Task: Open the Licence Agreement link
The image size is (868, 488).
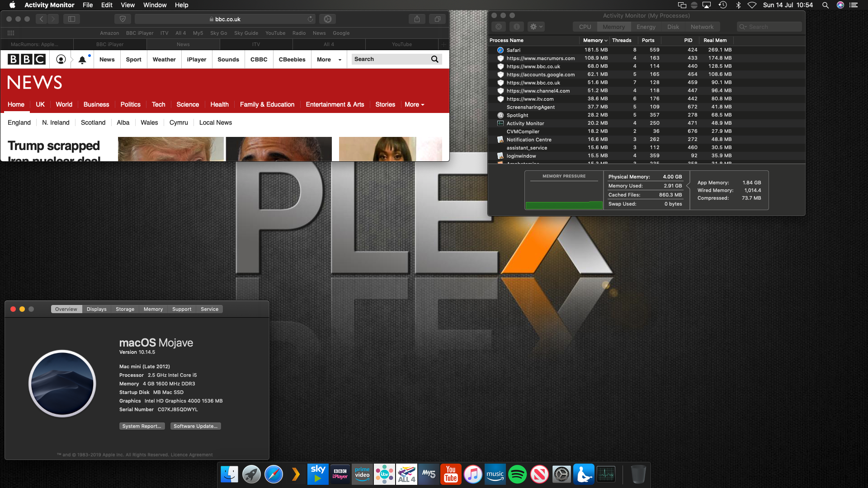Action: (x=192, y=455)
